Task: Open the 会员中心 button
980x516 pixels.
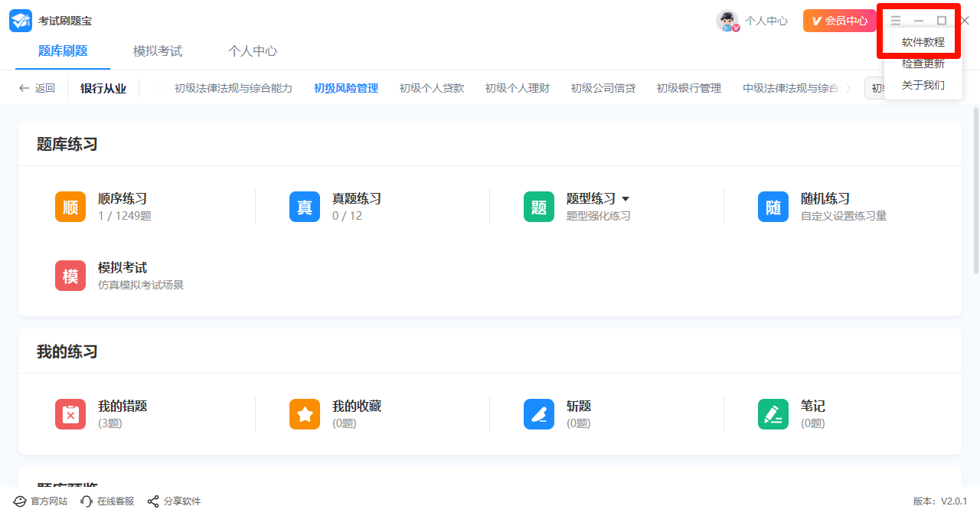Action: point(840,21)
